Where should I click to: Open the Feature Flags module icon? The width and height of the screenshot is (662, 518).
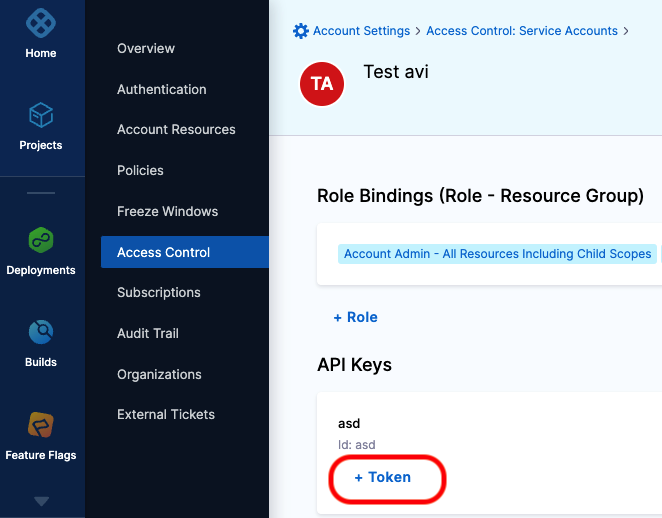click(41, 425)
